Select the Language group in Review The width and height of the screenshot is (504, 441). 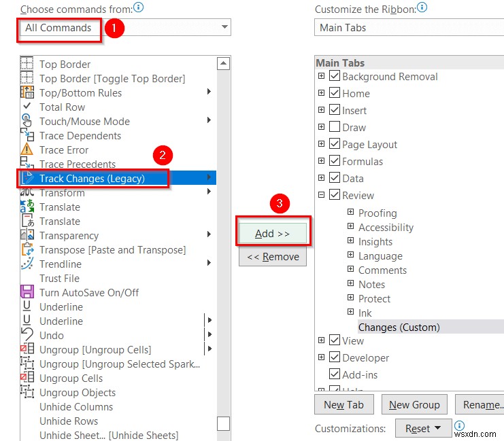380,256
